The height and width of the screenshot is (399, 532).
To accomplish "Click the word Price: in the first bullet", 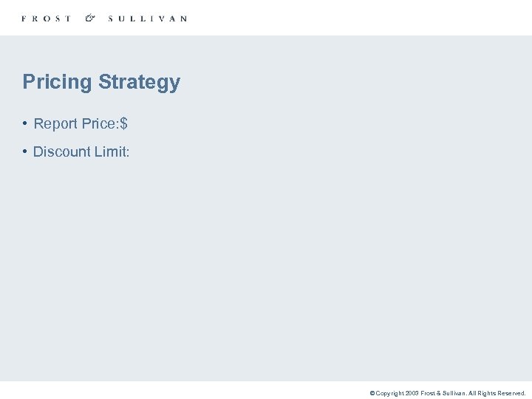I will pos(99,123).
